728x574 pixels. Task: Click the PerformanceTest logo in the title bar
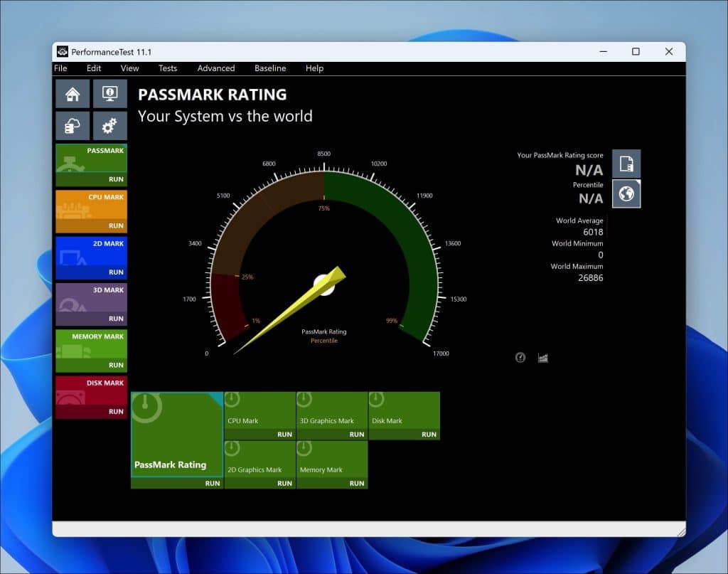63,51
